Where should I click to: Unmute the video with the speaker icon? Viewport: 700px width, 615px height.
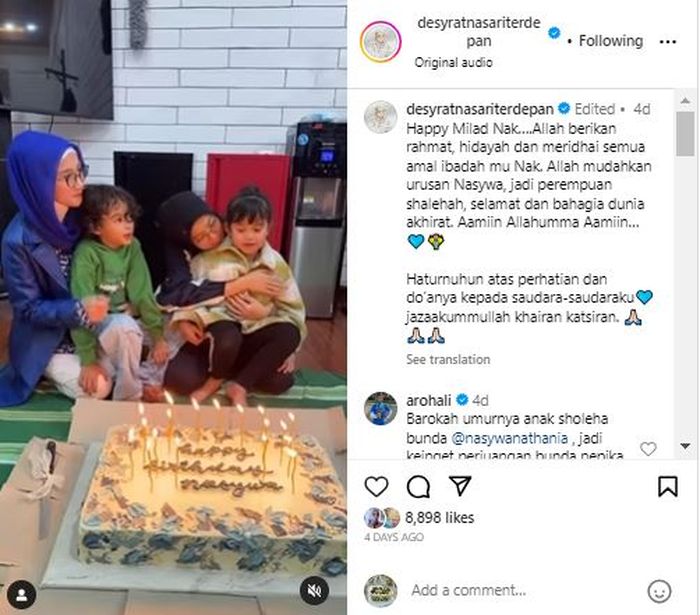(x=314, y=591)
